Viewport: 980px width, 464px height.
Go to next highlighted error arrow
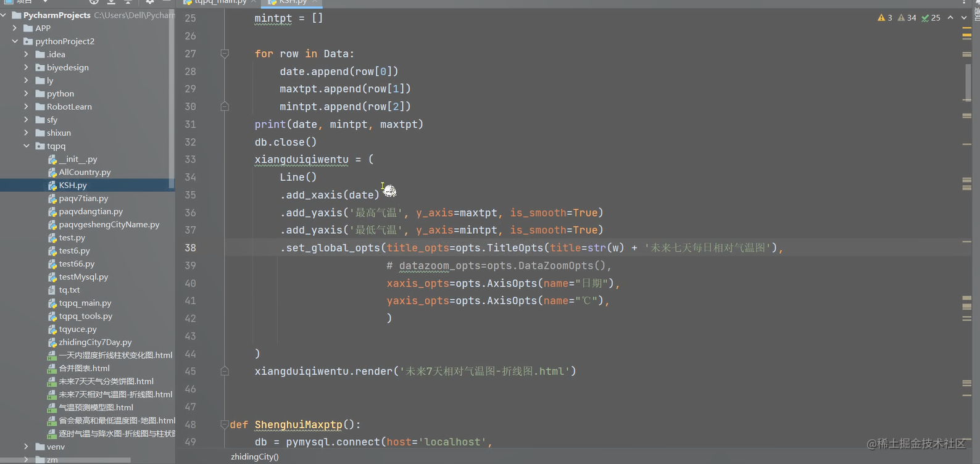point(964,18)
